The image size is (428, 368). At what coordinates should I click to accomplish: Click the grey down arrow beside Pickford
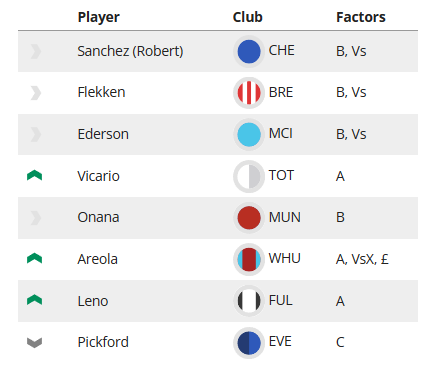tap(34, 343)
